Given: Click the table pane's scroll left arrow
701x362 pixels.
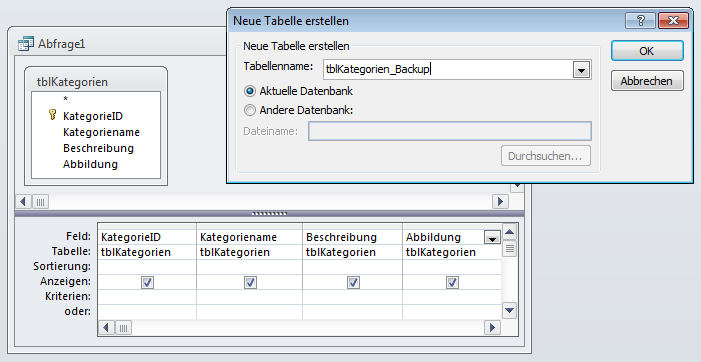Looking at the screenshot, I should click(24, 202).
